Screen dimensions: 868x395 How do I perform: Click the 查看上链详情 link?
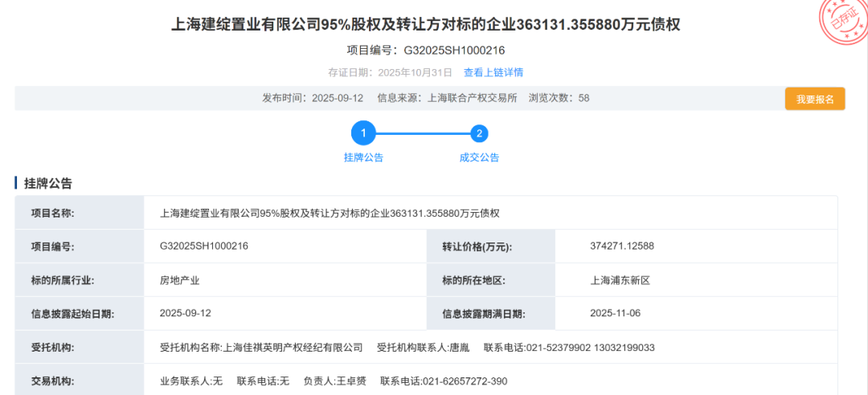pos(493,72)
